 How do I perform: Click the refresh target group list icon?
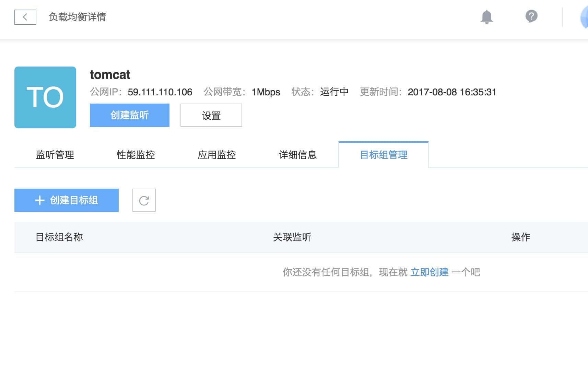point(144,200)
